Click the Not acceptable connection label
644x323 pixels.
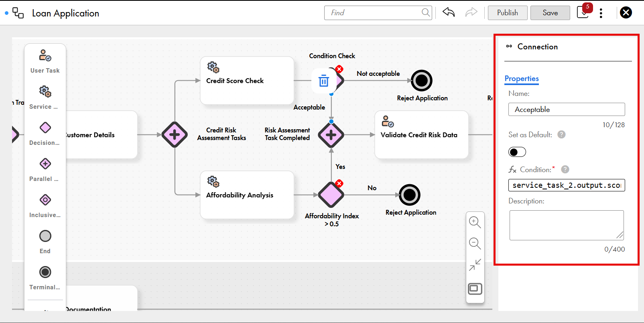tap(378, 74)
